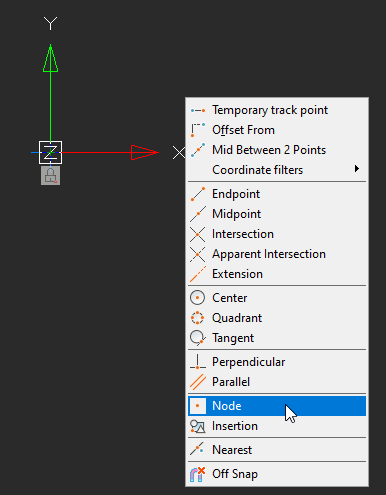Click the Offset From snap icon
Viewport: 386px width, 495px height.
(198, 130)
